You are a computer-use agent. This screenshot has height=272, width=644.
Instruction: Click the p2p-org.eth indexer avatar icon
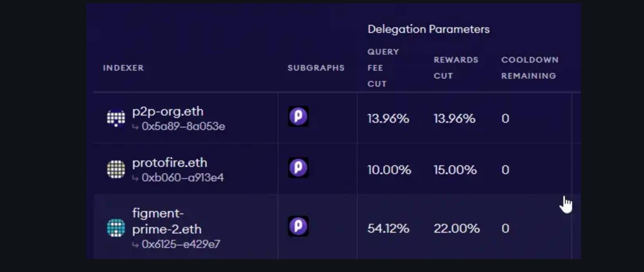point(116,118)
